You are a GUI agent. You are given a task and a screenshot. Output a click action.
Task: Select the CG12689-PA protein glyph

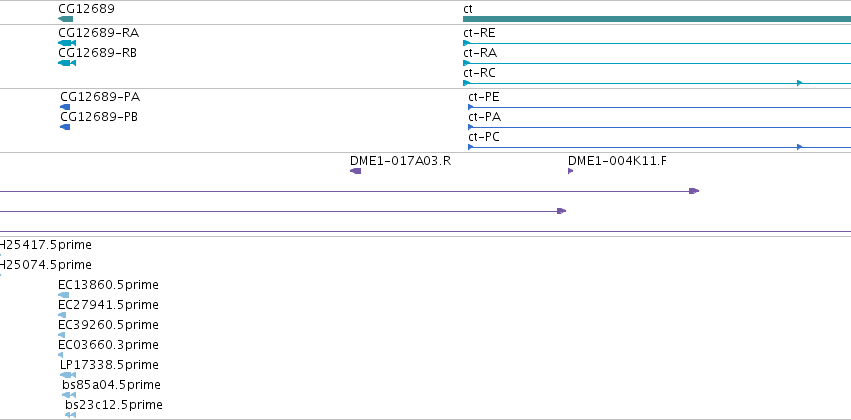coord(65,107)
